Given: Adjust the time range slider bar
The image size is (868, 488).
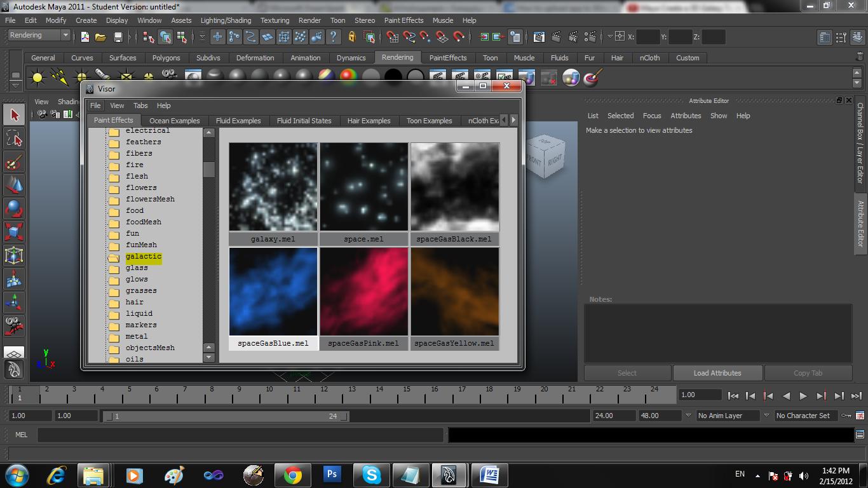Looking at the screenshot, I should (x=226, y=416).
